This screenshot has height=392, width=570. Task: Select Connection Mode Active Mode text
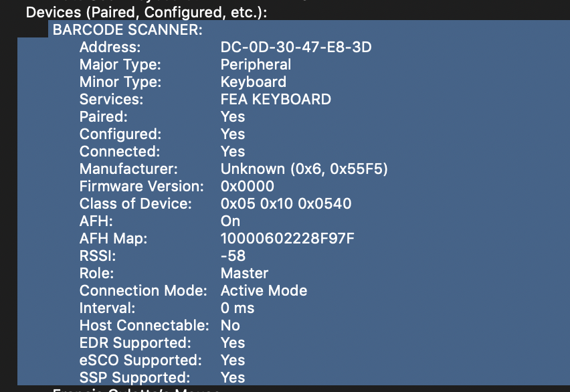[x=264, y=290]
